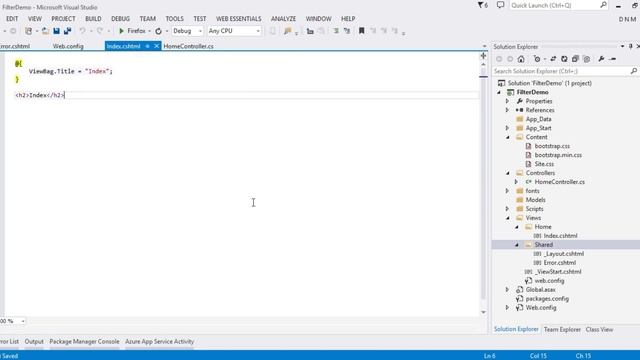Open the Output panel tab
This screenshot has width=640, height=360.
pos(34,342)
